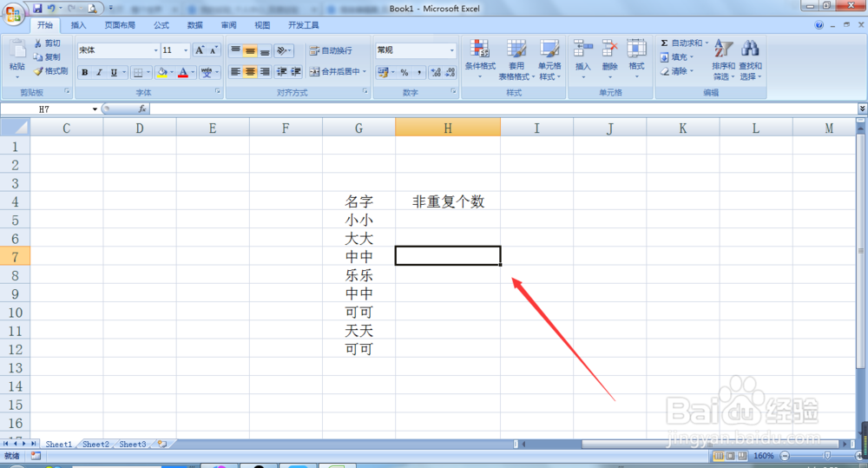Viewport: 868px width, 468px height.
Task: Select Format Painter (格式刷)
Action: tap(50, 71)
